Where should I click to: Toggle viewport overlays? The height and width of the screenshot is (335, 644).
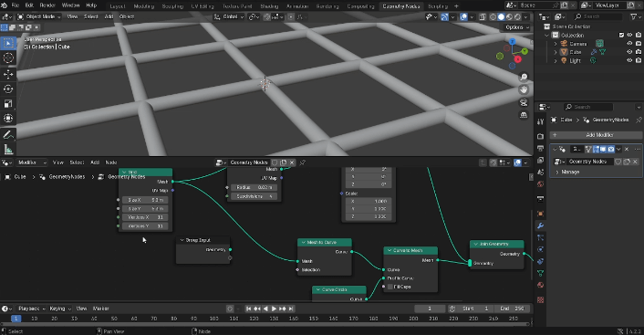463,16
